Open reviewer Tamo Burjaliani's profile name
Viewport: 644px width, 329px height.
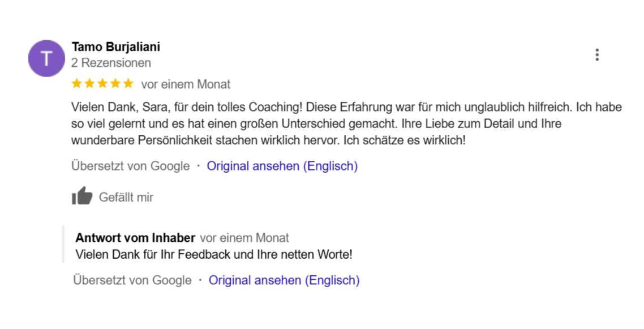point(116,47)
